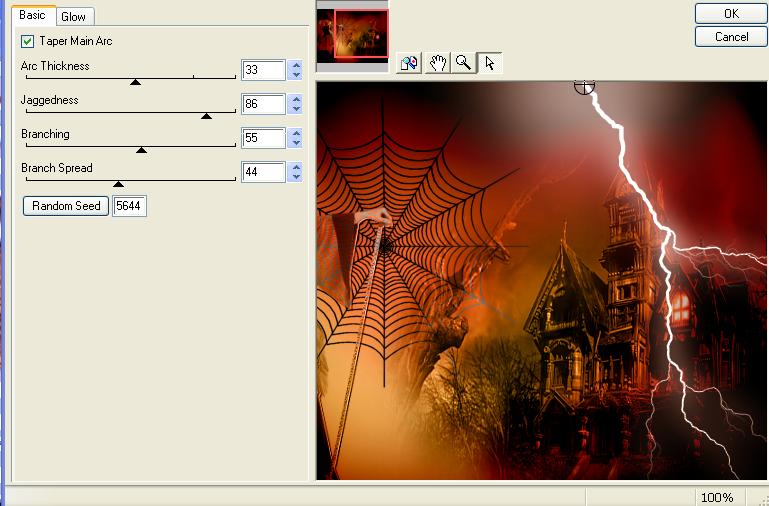Image resolution: width=769 pixels, height=506 pixels.
Task: Click the random seed number field
Action: pos(130,206)
